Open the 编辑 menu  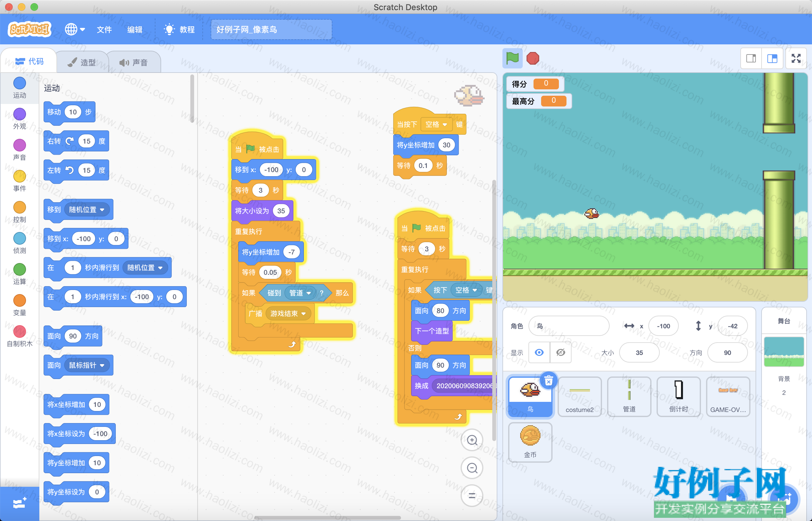tap(134, 29)
